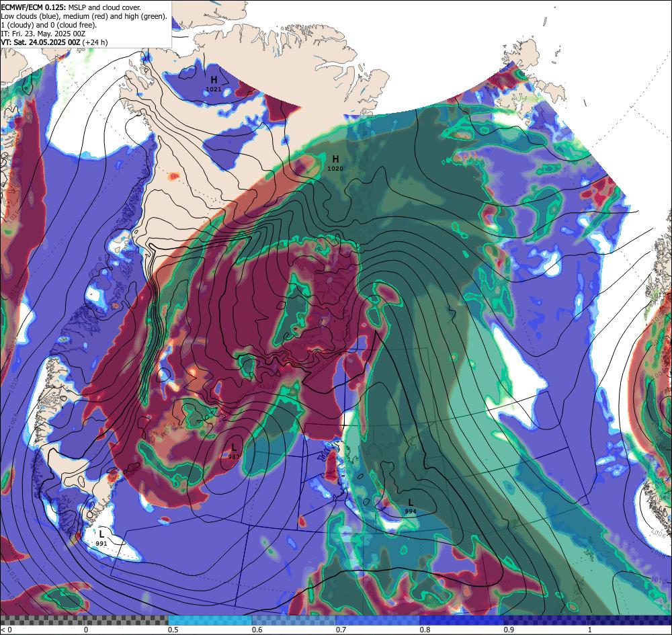The width and height of the screenshot is (672, 635).
Task: Click the pressure value '994'
Action: (411, 511)
